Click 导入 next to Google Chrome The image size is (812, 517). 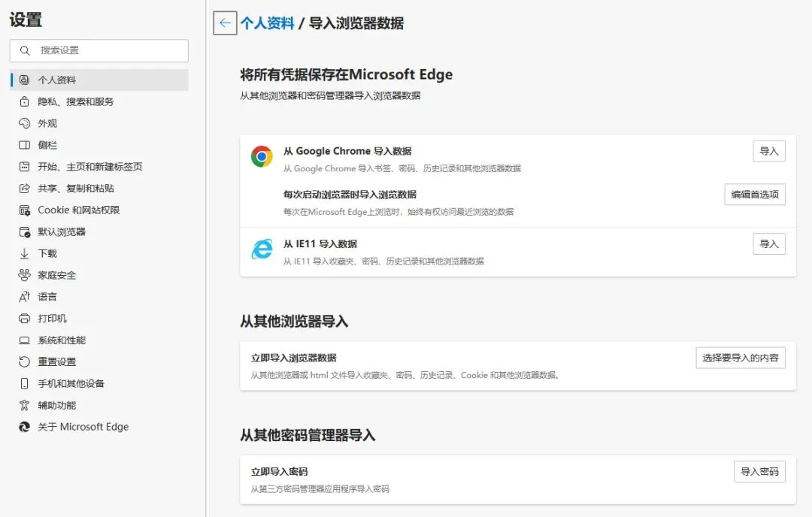coord(768,151)
